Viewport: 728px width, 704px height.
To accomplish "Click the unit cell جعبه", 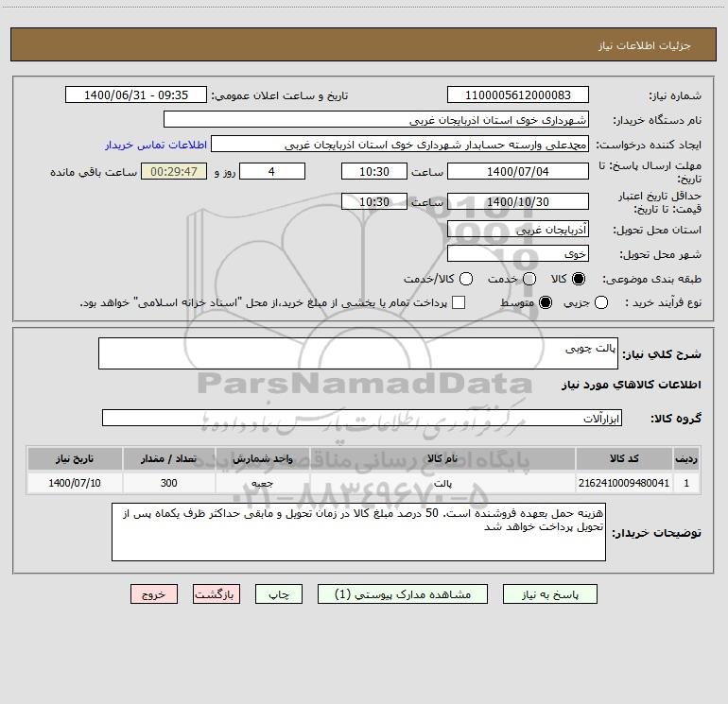I will (262, 483).
